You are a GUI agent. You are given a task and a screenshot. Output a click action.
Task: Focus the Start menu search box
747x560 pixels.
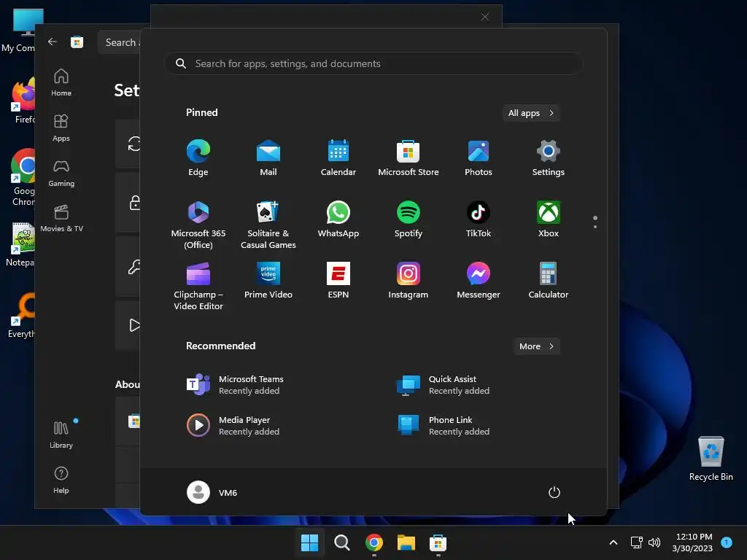(x=373, y=63)
